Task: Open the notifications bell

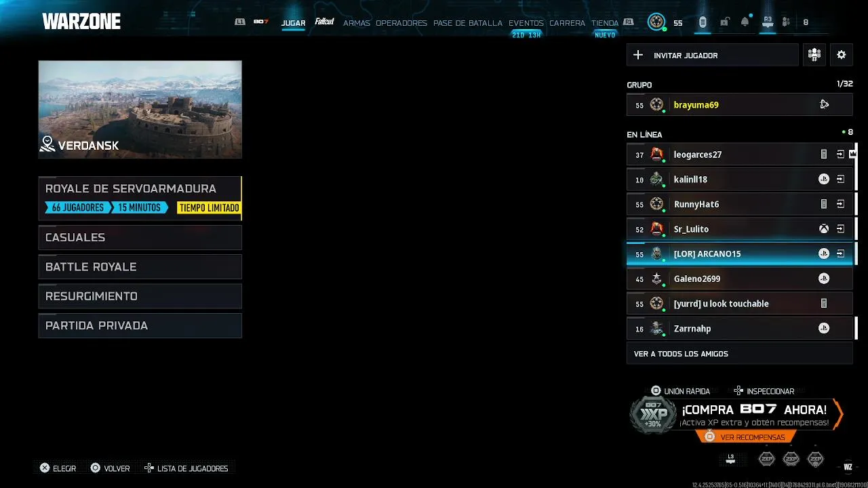Action: click(745, 22)
